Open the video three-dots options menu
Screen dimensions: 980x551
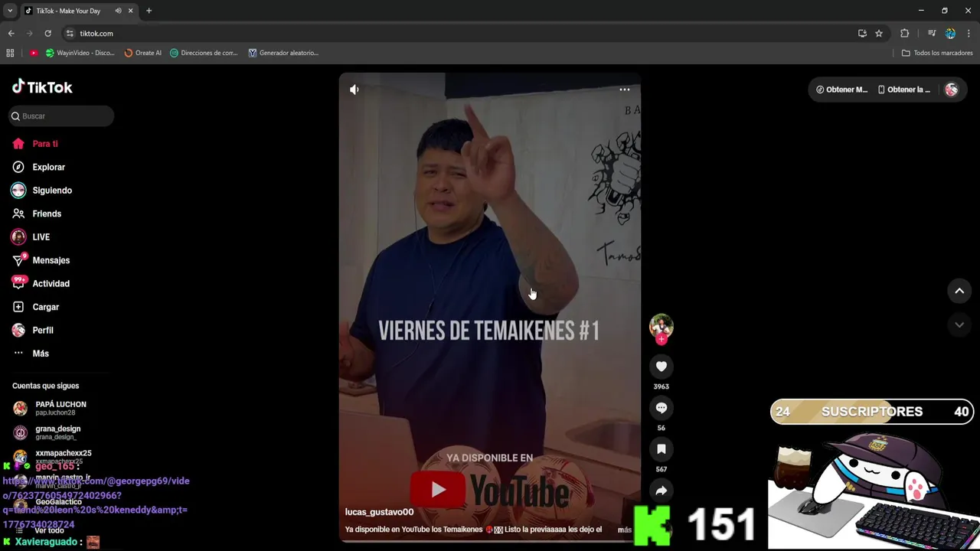(625, 90)
